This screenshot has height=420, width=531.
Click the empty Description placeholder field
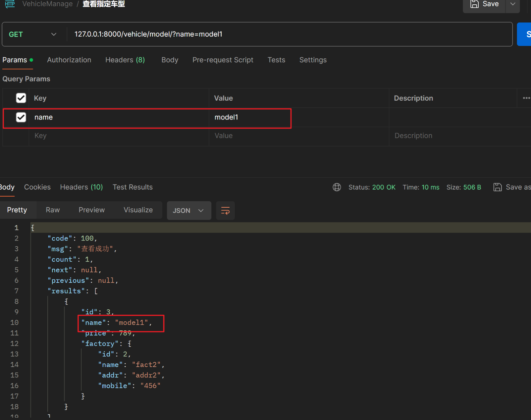click(460, 136)
